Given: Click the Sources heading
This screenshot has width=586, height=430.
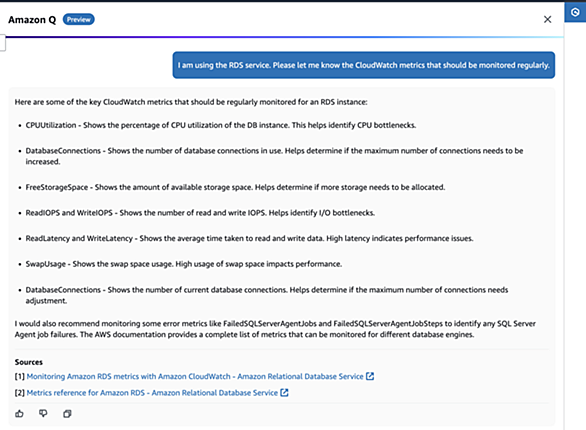Looking at the screenshot, I should 29,362.
